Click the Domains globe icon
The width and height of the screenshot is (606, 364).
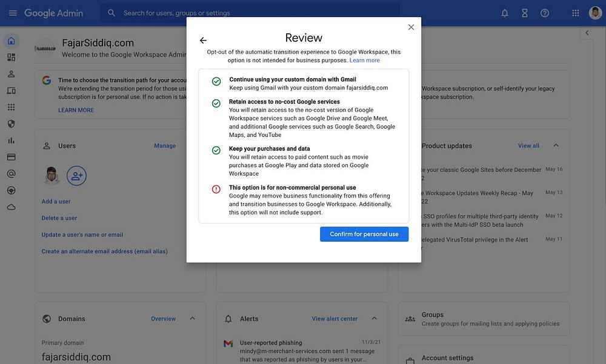[x=47, y=319]
